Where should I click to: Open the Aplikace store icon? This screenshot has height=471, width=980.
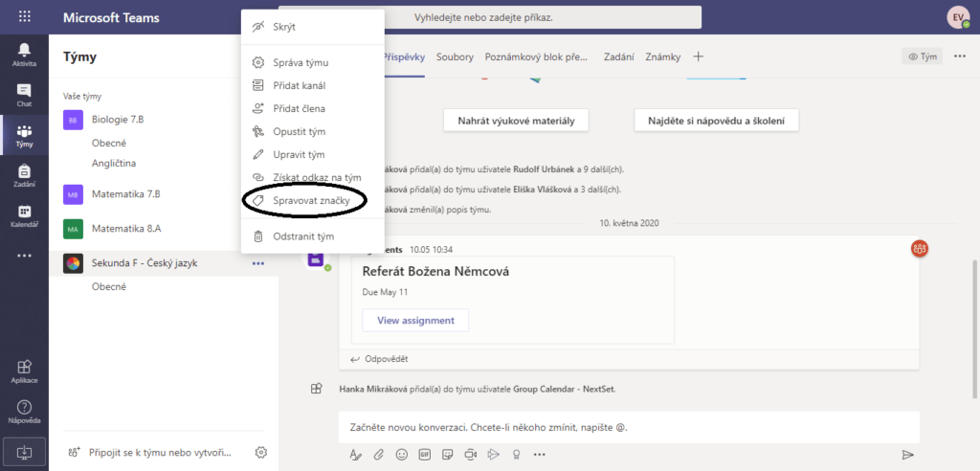[24, 370]
